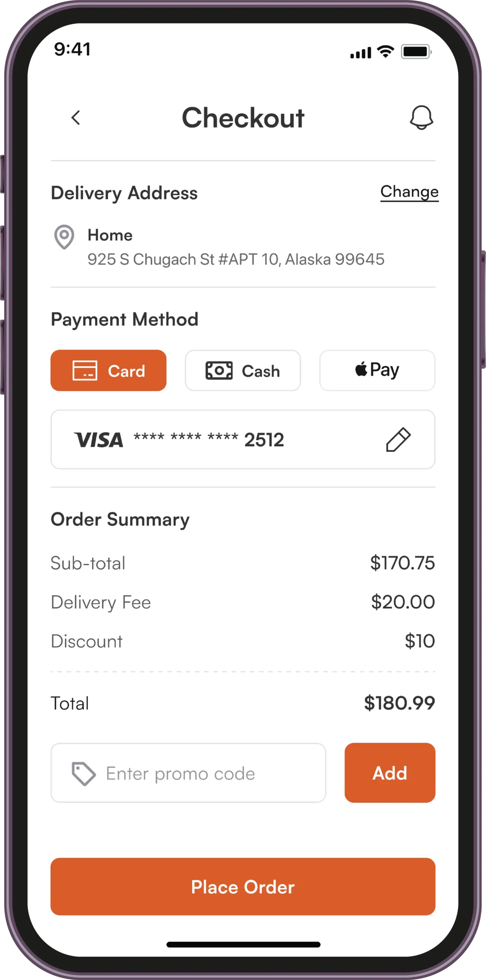Screen dimensions: 486x980
Task: Go back using the left chevron arrow
Action: (x=76, y=118)
